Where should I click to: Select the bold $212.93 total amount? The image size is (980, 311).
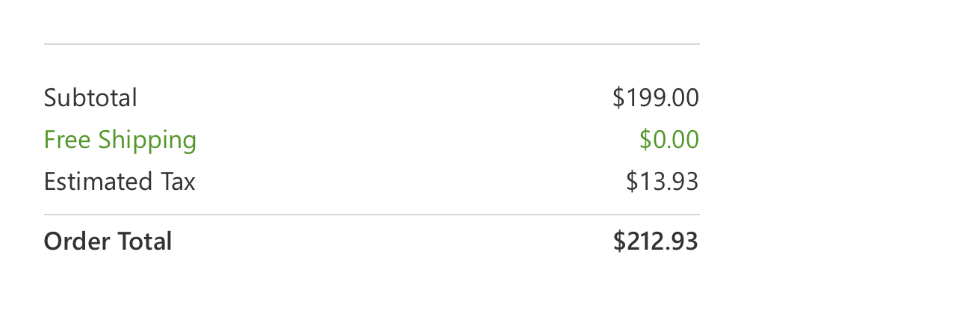pyautogui.click(x=656, y=241)
